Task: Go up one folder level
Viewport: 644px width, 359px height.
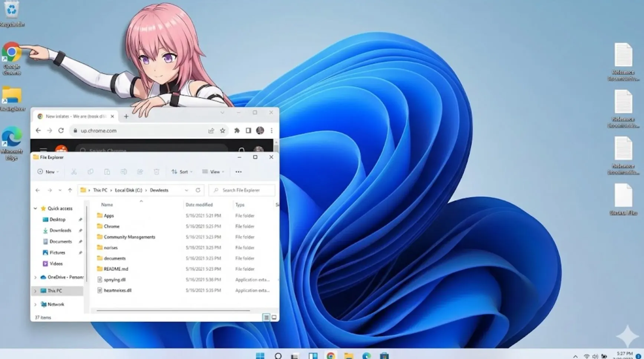Action: click(x=70, y=190)
